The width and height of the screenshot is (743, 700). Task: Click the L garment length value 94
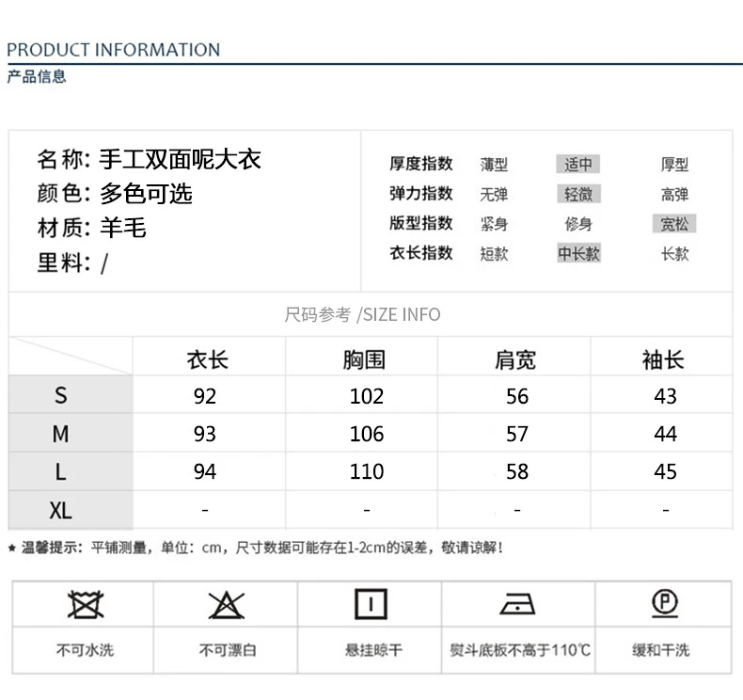coord(205,472)
